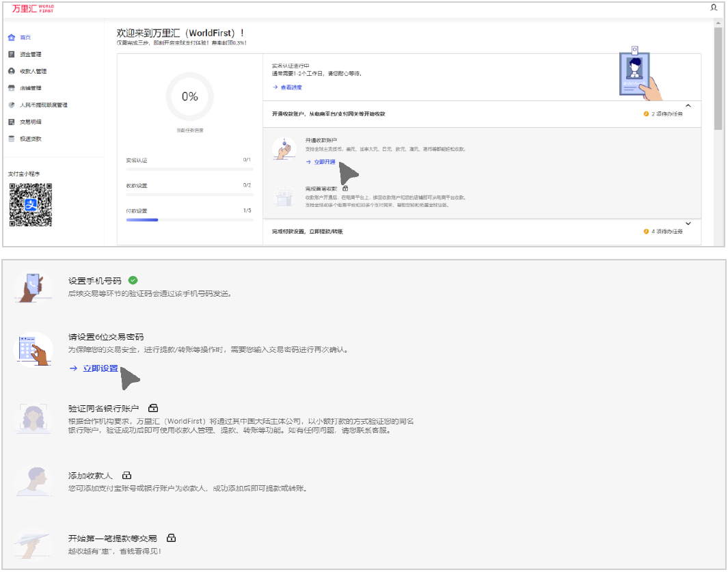The height and width of the screenshot is (572, 728).
Task: Click the 添加收款人 heading
Action: tap(90, 476)
